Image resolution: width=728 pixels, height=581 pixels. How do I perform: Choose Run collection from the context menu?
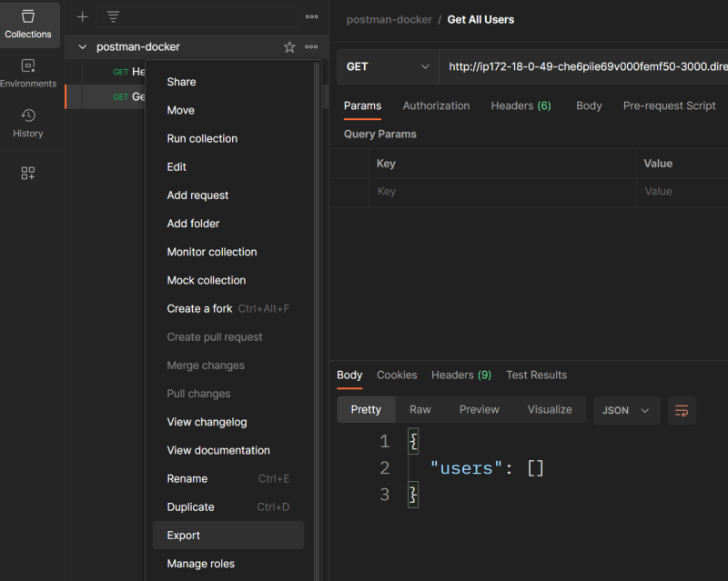coord(204,138)
